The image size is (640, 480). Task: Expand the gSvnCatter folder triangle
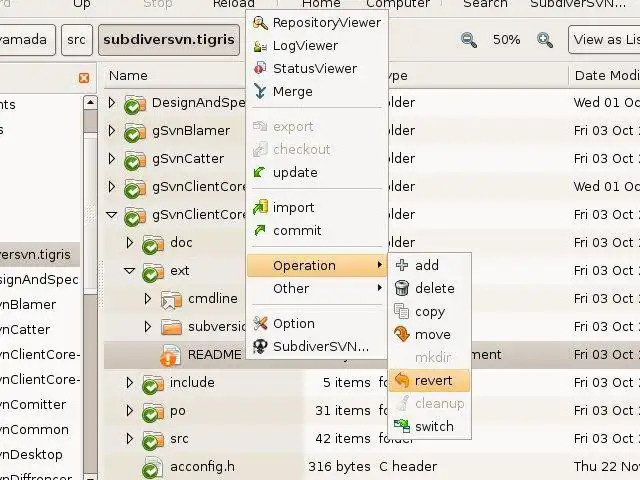(111, 159)
